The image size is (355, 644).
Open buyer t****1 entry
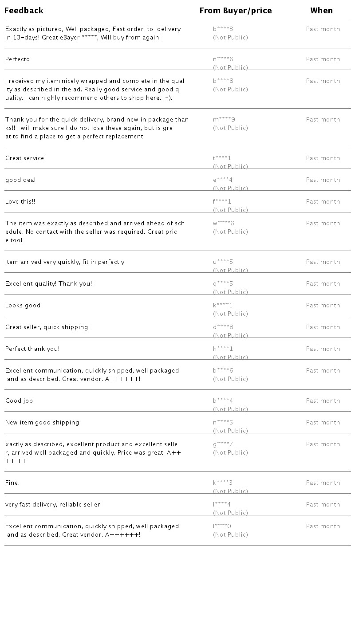pyautogui.click(x=222, y=158)
